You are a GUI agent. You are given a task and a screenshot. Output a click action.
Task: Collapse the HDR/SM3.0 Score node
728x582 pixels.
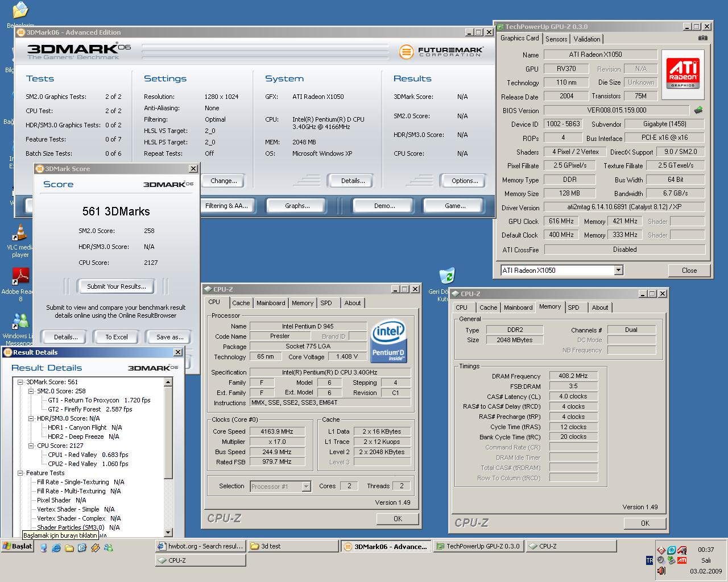(31, 418)
